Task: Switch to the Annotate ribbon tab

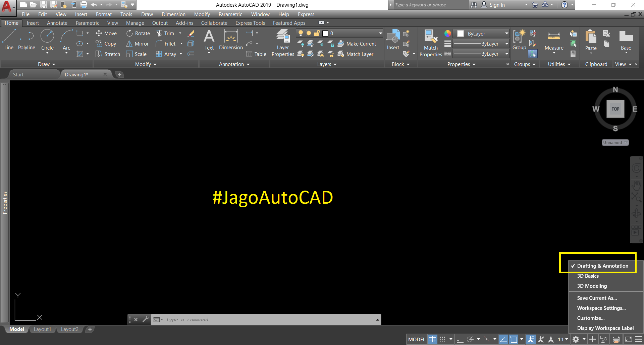Action: (57, 23)
